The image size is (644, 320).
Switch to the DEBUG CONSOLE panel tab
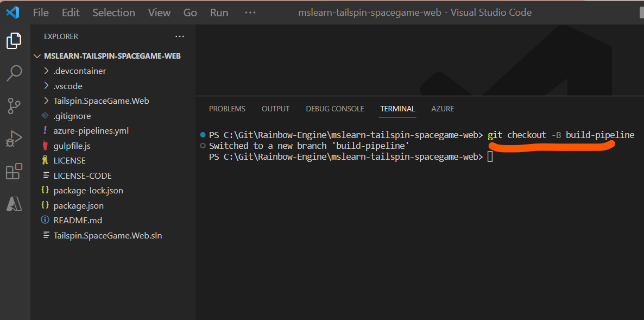coord(334,109)
